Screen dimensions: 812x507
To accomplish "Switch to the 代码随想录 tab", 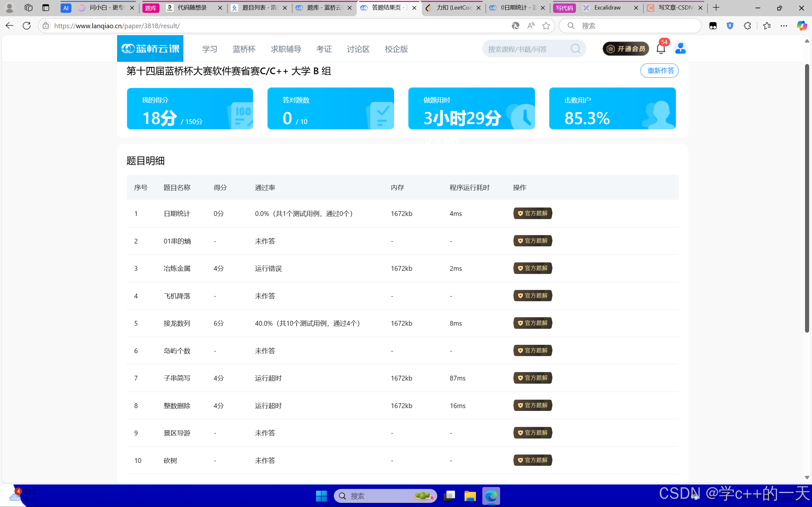I will pyautogui.click(x=192, y=8).
